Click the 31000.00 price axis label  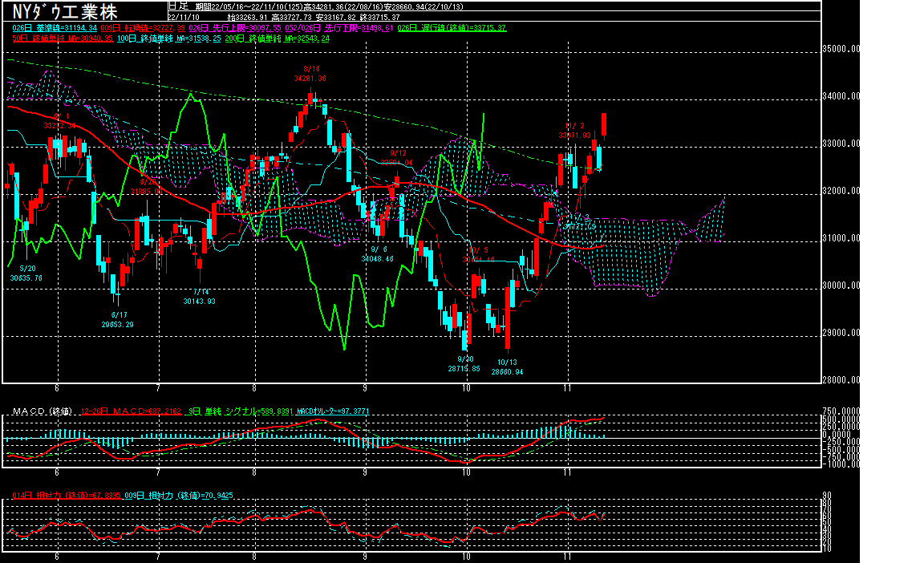tap(841, 238)
